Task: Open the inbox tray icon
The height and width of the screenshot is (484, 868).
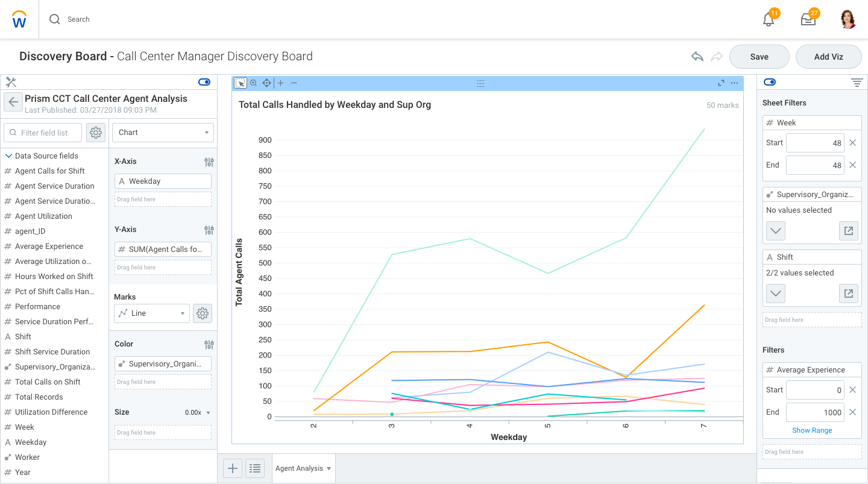Action: 808,20
